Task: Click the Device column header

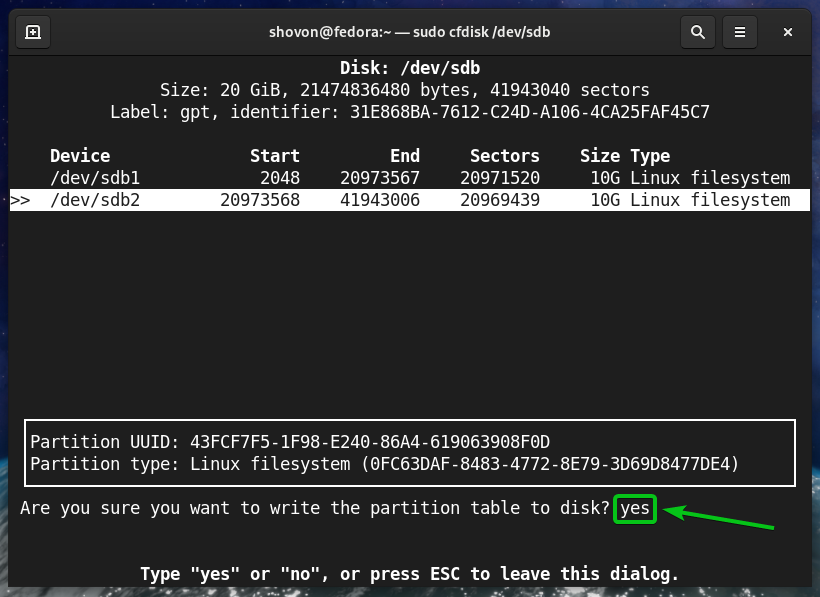Action: [80, 156]
